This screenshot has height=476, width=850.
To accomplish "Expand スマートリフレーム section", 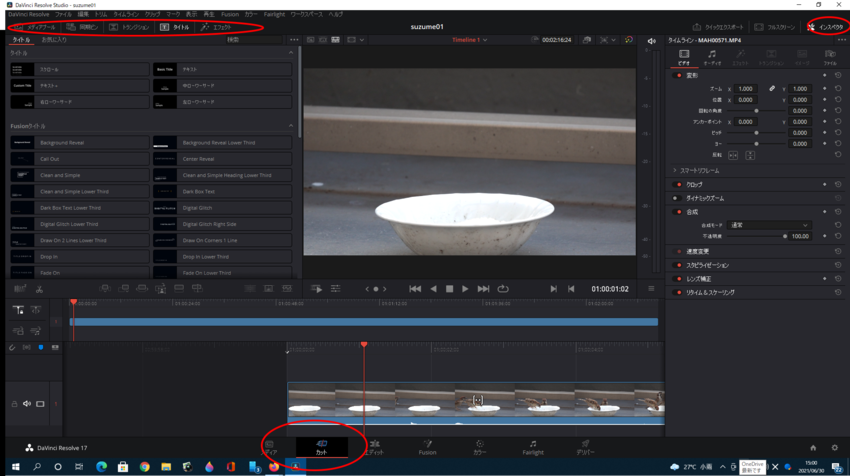I will 675,171.
